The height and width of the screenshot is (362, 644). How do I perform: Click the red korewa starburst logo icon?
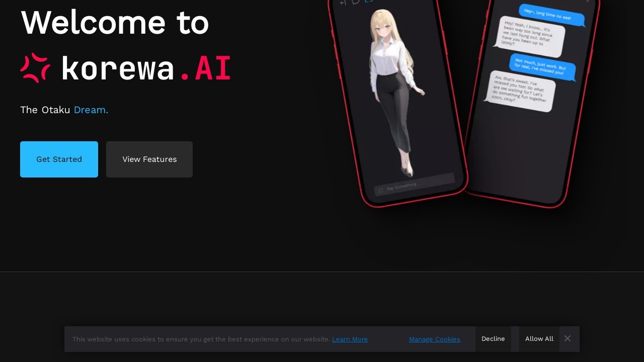[x=35, y=68]
